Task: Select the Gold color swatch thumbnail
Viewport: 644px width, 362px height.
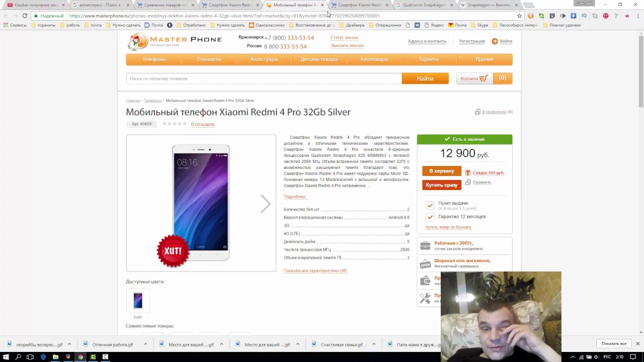Action: point(138,300)
